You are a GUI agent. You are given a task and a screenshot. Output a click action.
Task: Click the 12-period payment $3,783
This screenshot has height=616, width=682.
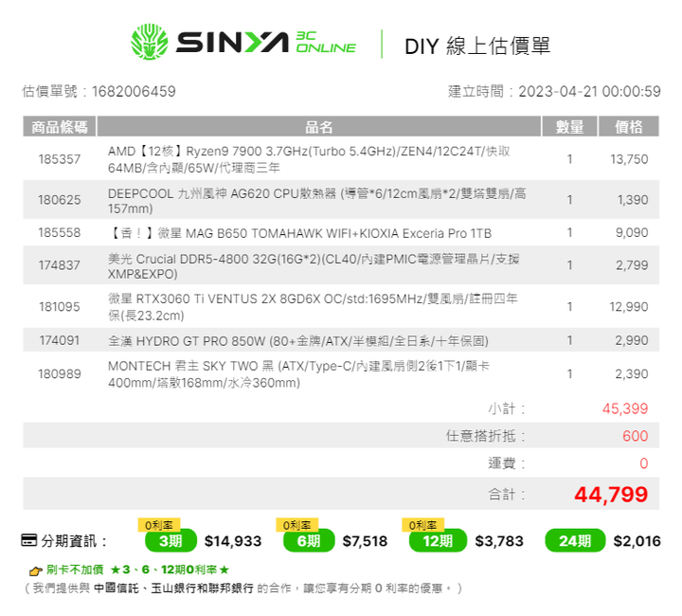click(499, 541)
